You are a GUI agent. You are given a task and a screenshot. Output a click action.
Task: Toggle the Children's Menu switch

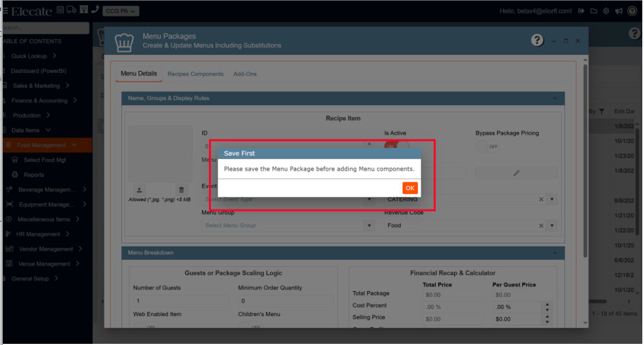[x=249, y=326]
